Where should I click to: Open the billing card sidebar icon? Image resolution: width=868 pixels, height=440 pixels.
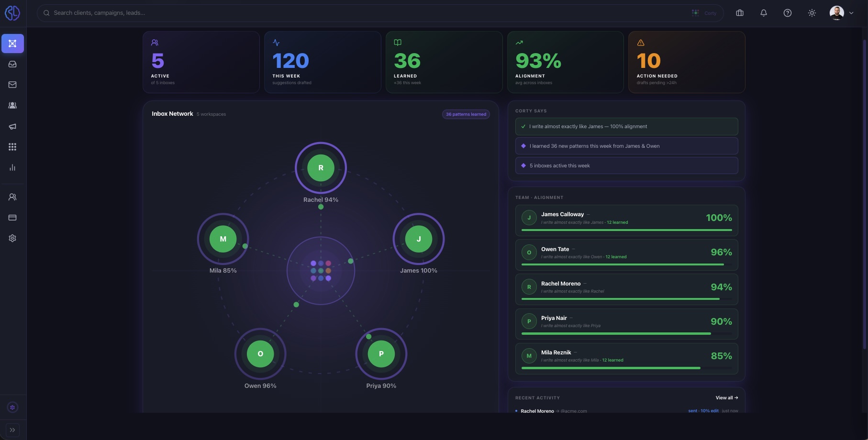12,218
